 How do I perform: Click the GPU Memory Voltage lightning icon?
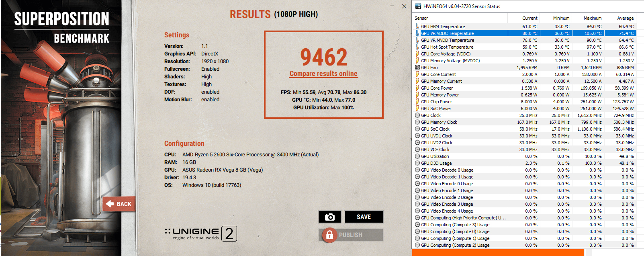pos(417,60)
